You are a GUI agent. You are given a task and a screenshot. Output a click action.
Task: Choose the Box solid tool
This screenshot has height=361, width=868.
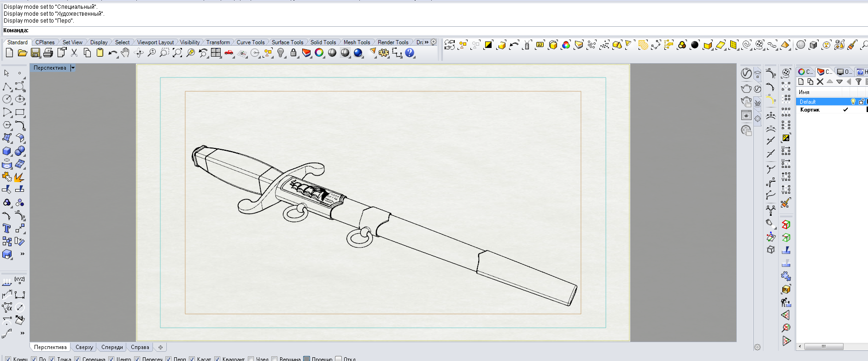6,151
